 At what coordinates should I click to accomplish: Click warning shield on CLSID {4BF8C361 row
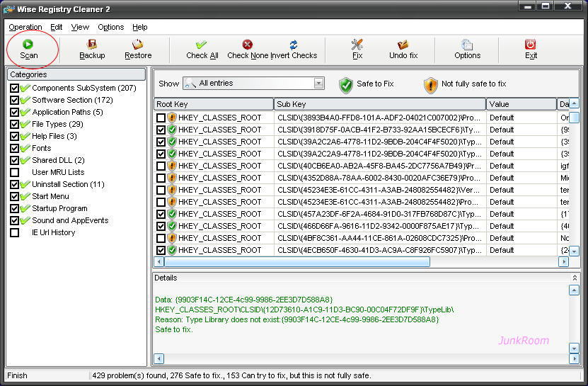click(x=172, y=238)
